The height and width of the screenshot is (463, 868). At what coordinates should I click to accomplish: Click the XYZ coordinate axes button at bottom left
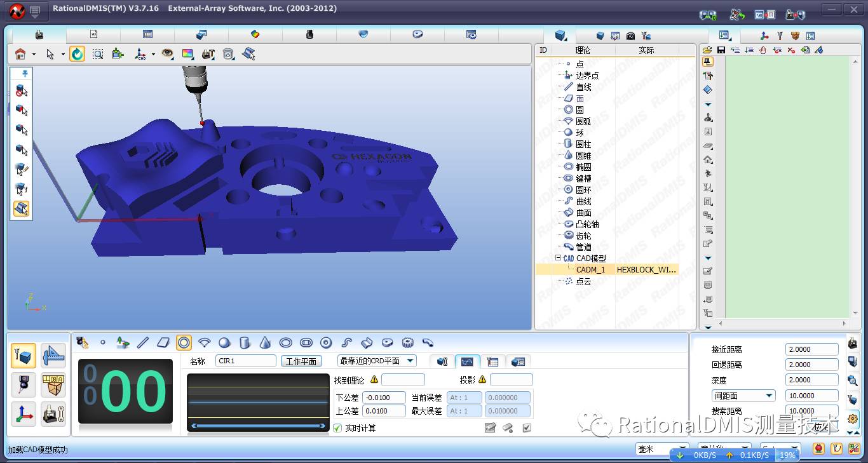(24, 414)
